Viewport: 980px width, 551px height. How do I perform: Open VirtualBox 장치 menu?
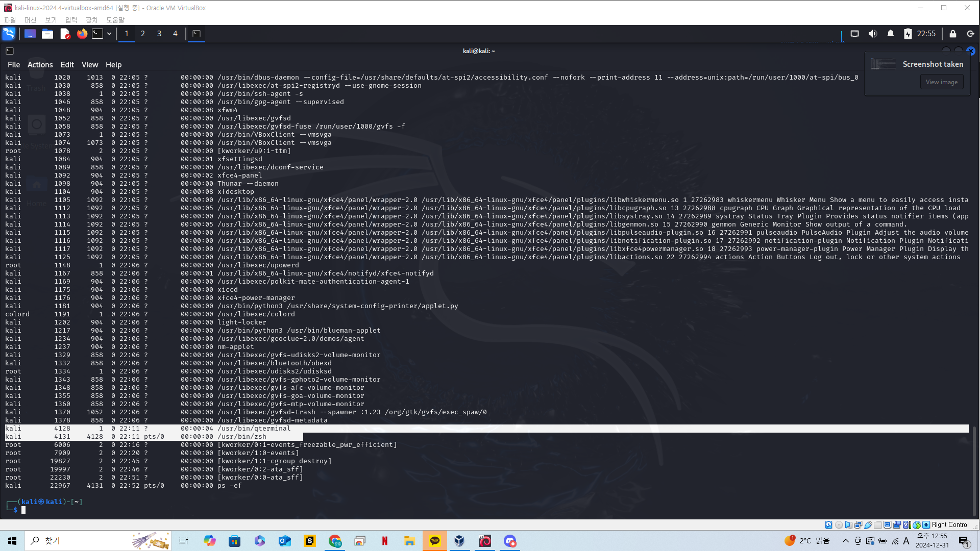pyautogui.click(x=91, y=20)
